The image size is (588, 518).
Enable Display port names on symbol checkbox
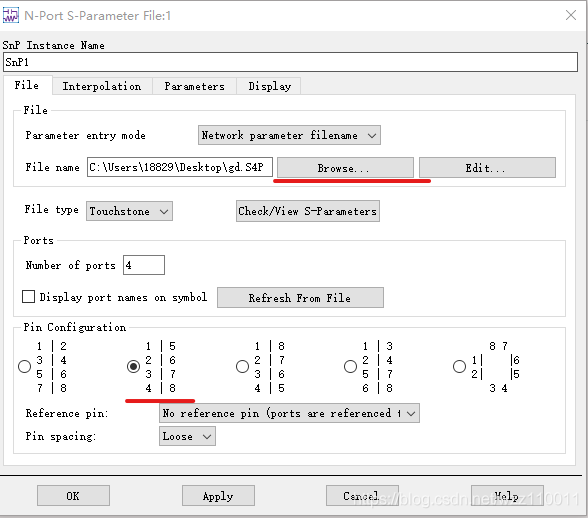point(28,297)
